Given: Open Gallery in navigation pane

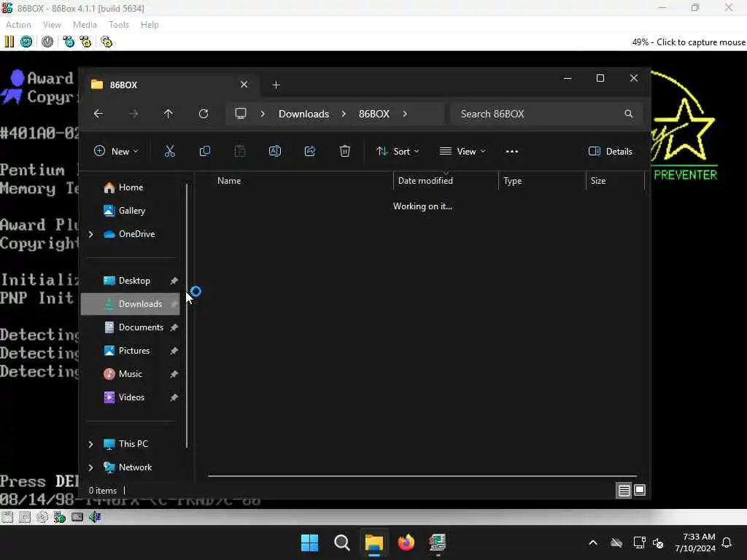Looking at the screenshot, I should pyautogui.click(x=125, y=211).
